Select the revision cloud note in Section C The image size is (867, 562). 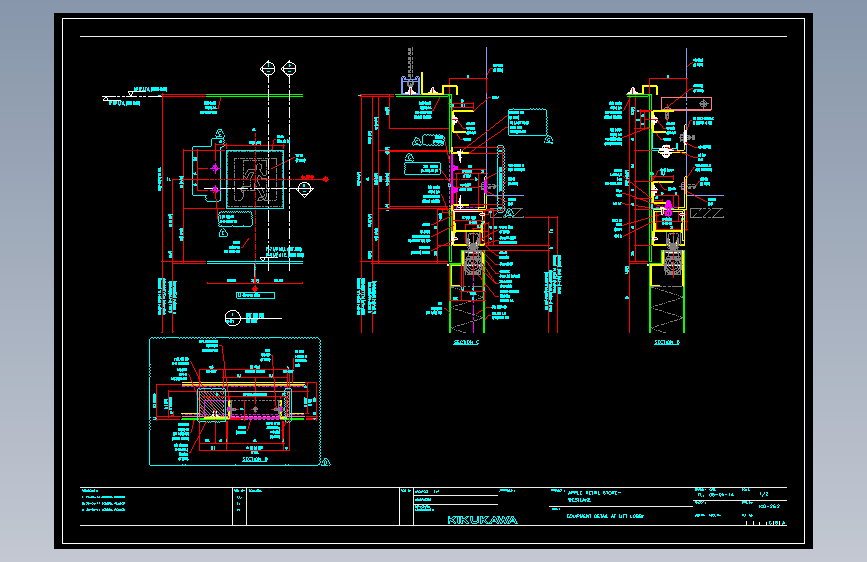527,122
